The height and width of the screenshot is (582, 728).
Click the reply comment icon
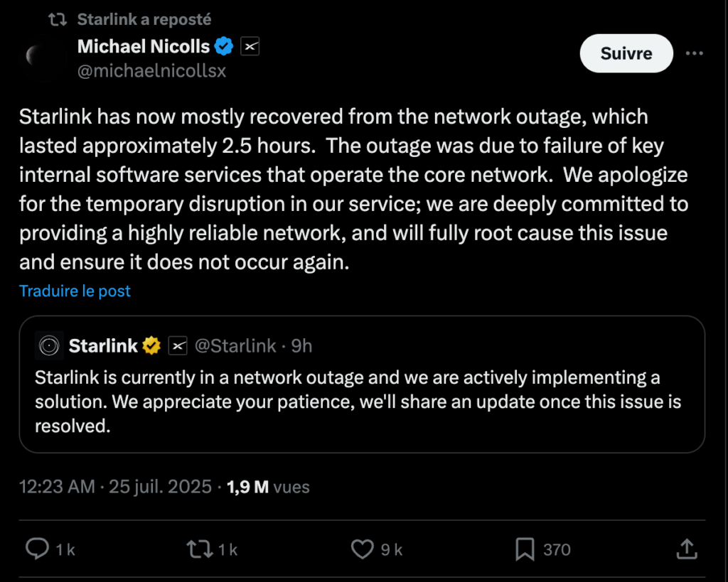click(x=37, y=549)
